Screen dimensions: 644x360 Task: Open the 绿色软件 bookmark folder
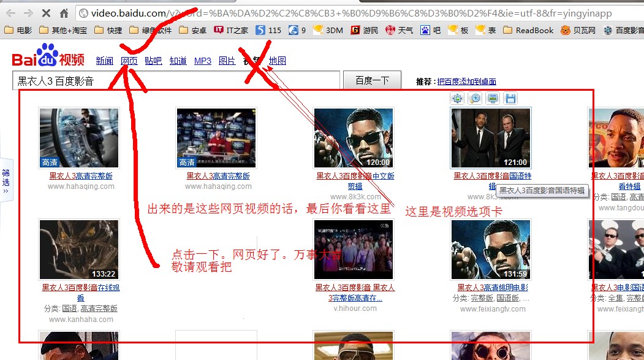(x=151, y=30)
